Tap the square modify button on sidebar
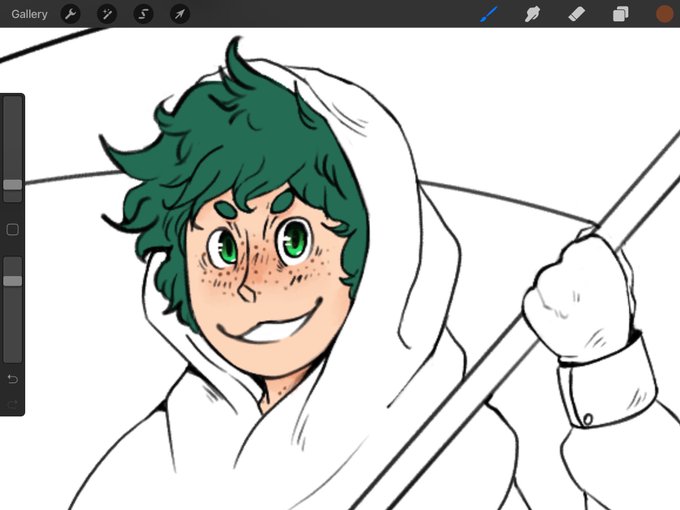 tap(13, 229)
